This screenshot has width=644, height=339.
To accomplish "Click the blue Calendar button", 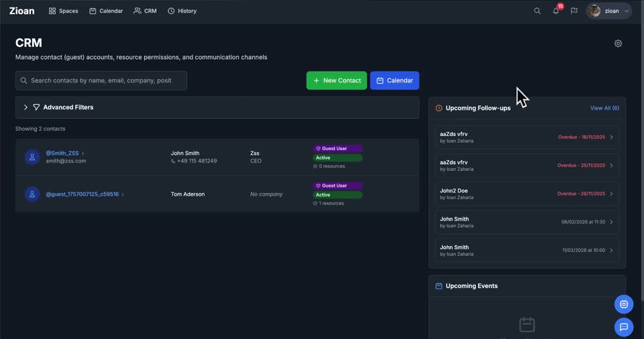I will tap(394, 80).
